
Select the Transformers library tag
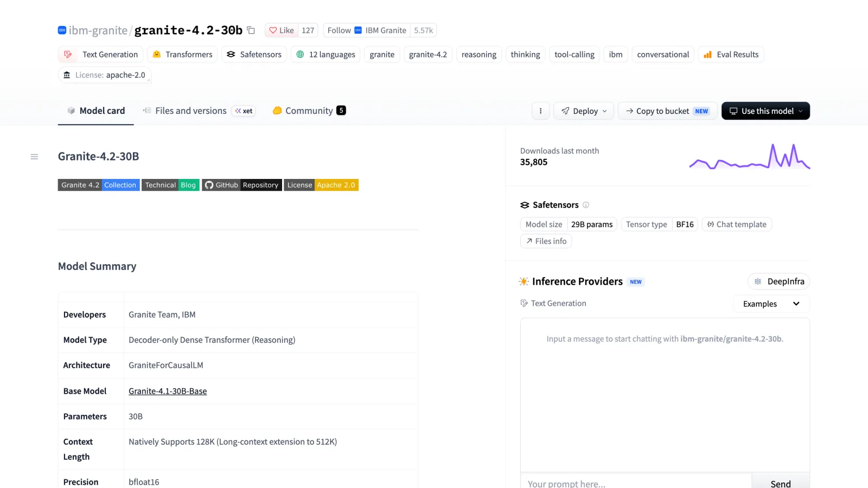pos(182,55)
